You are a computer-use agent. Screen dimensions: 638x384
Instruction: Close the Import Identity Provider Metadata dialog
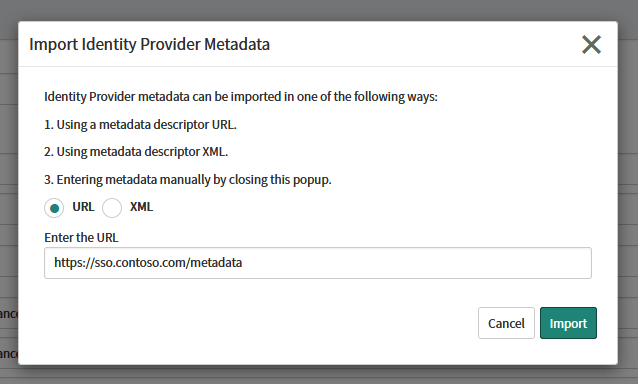point(591,44)
